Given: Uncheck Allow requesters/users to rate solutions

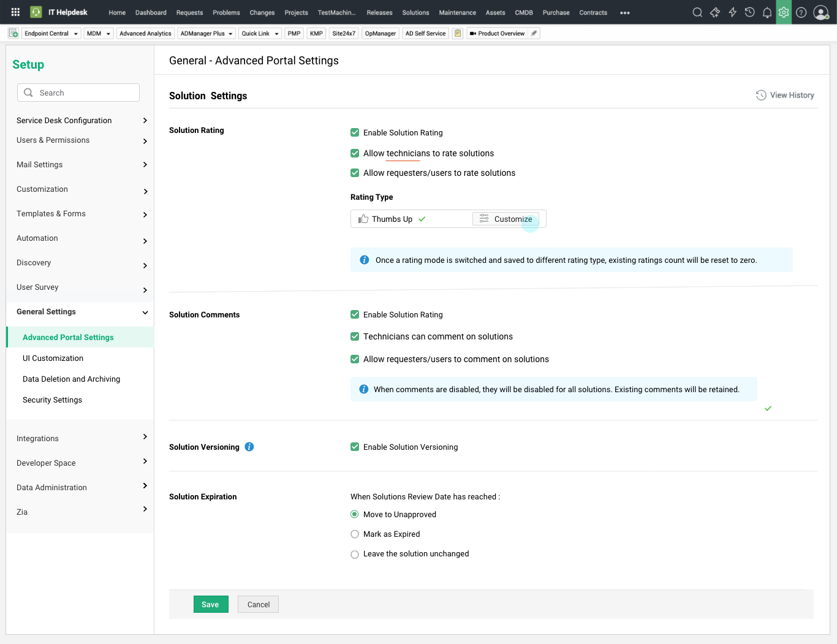Looking at the screenshot, I should pyautogui.click(x=355, y=173).
